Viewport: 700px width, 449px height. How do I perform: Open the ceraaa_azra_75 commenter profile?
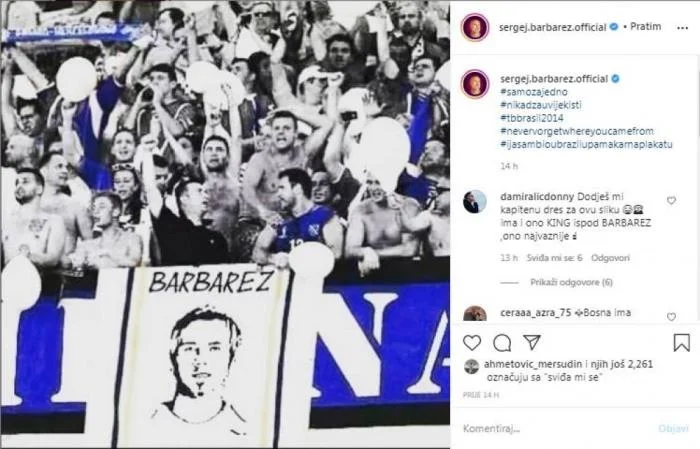coord(523,314)
